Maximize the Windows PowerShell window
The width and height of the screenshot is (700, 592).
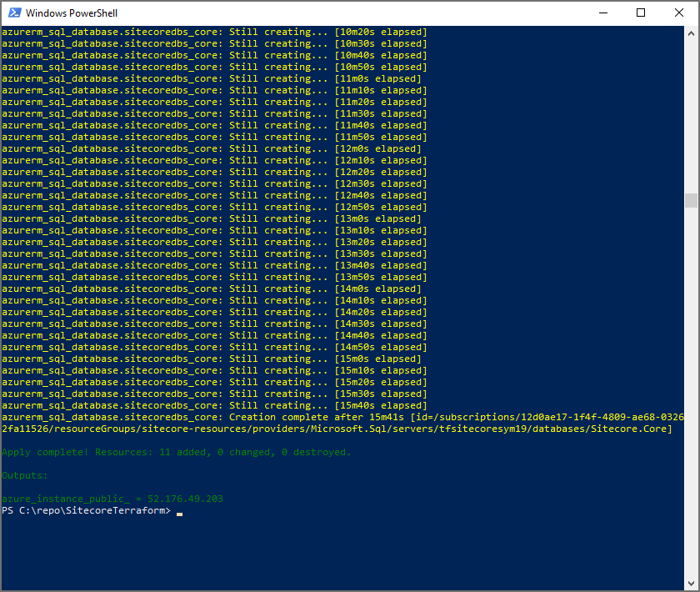coord(641,13)
